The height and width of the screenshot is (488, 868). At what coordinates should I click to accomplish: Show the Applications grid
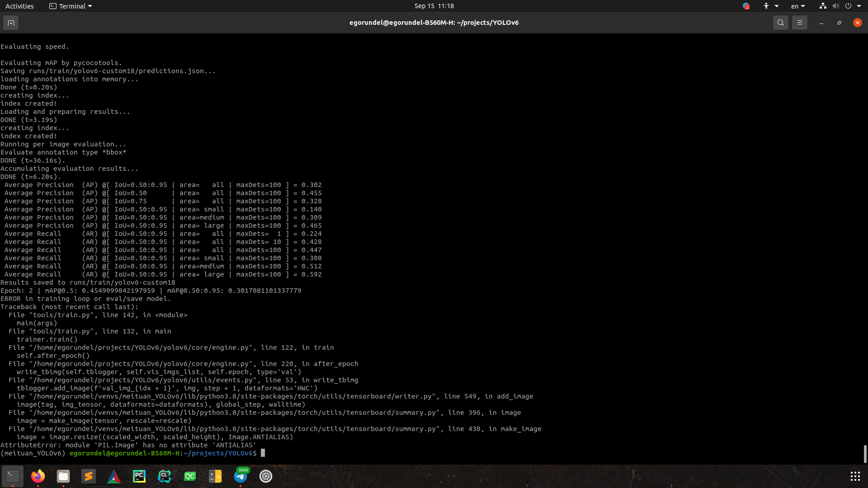[x=854, y=476]
